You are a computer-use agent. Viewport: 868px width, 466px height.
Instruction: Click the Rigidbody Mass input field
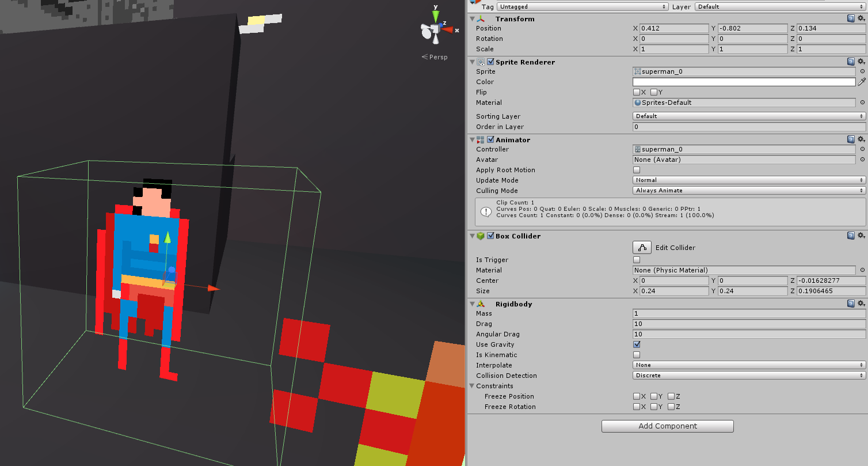click(x=749, y=313)
